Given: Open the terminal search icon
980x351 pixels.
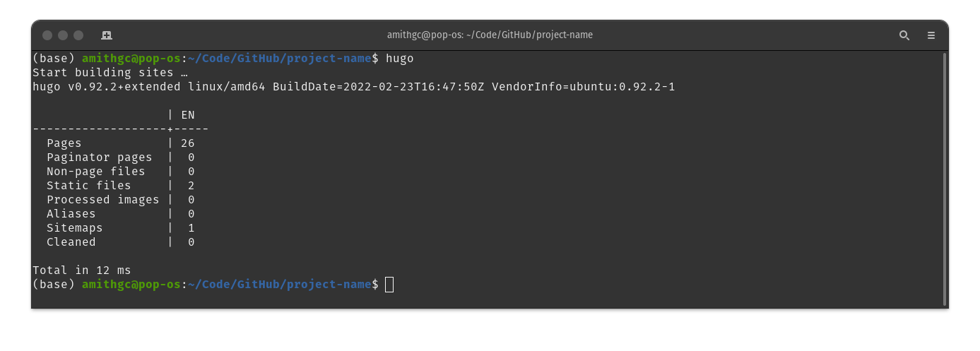Looking at the screenshot, I should point(904,35).
